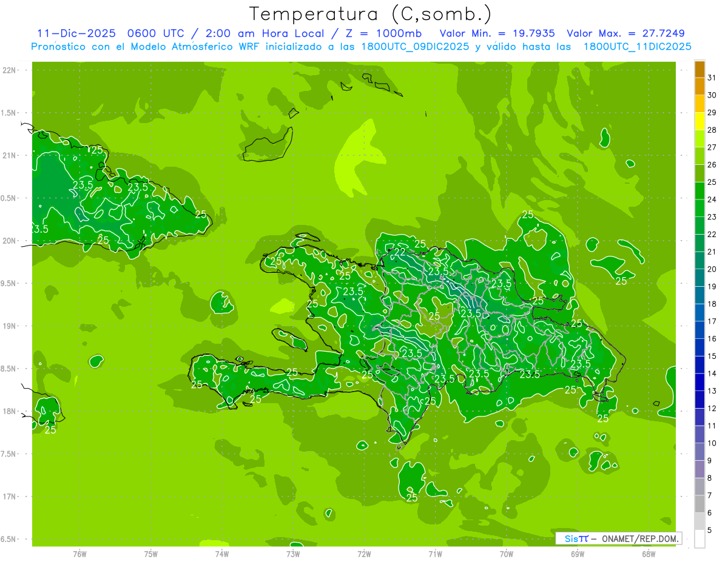Click the '19N' latitude label
The height and width of the screenshot is (562, 728).
tap(8, 326)
